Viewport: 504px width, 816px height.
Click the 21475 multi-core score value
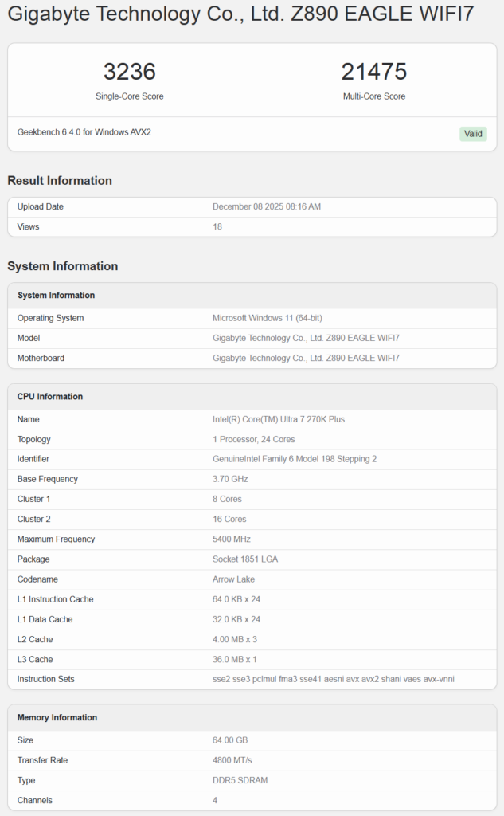pyautogui.click(x=373, y=72)
